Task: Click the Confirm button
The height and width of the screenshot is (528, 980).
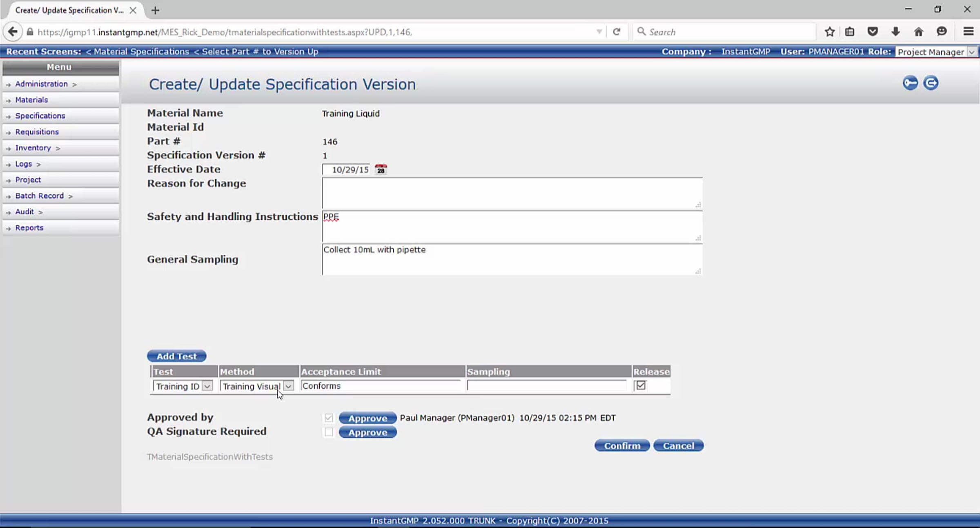Action: 621,446
